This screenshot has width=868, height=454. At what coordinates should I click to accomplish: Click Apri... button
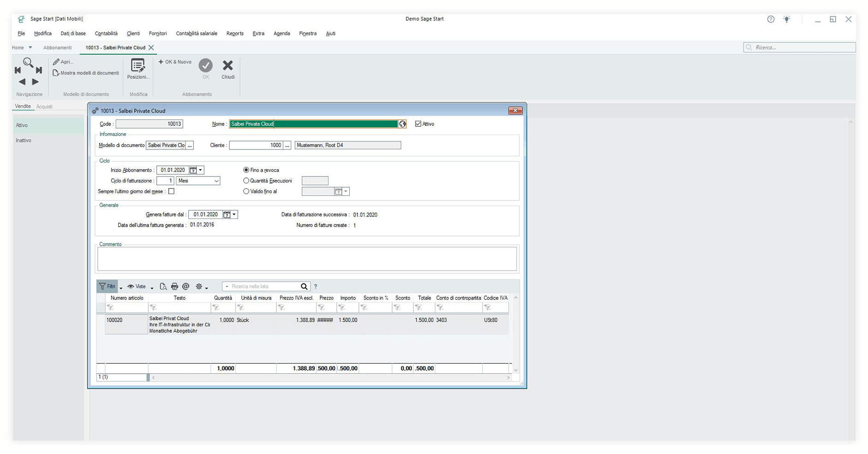click(63, 62)
